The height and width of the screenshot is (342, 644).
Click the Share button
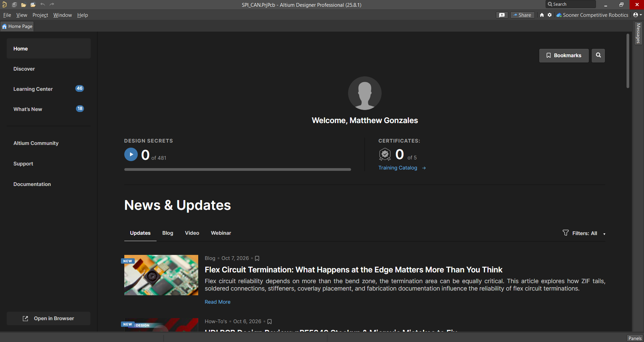522,15
